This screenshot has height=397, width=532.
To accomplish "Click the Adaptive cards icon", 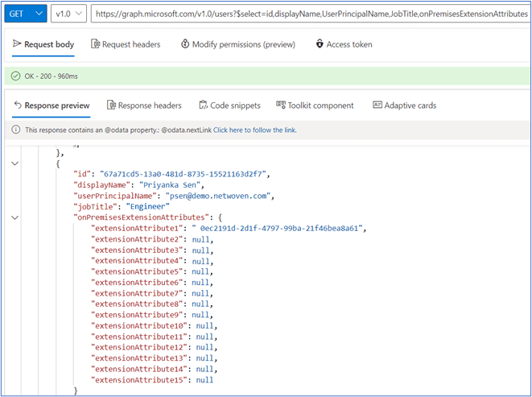I will point(377,105).
